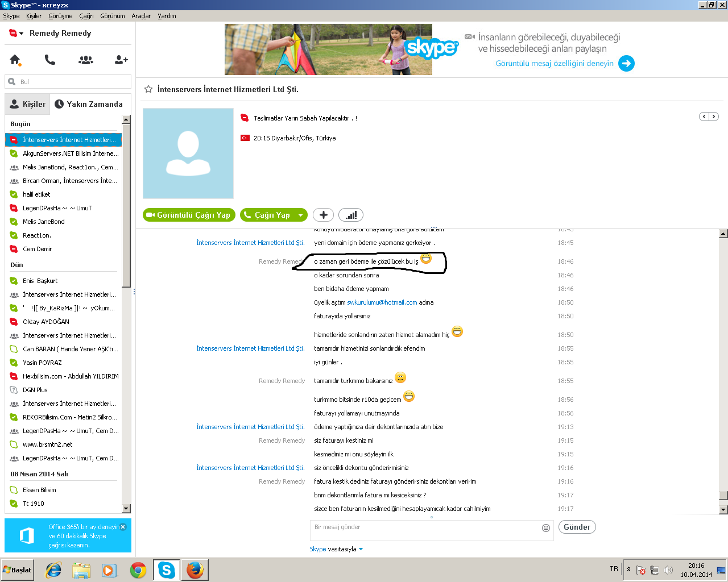Click 'Görüntülü mesaj özelliğini deneyin' link

tap(555, 63)
